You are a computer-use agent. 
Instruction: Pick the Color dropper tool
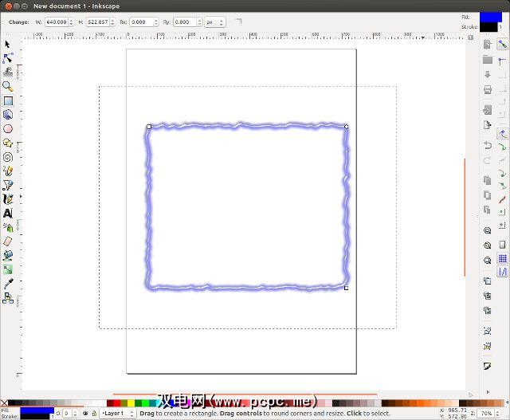[x=8, y=283]
